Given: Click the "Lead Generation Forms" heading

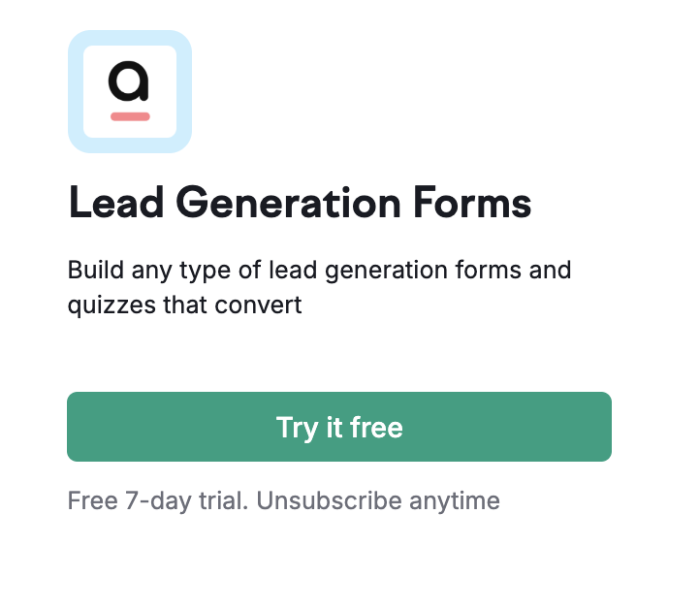Looking at the screenshot, I should [x=300, y=204].
